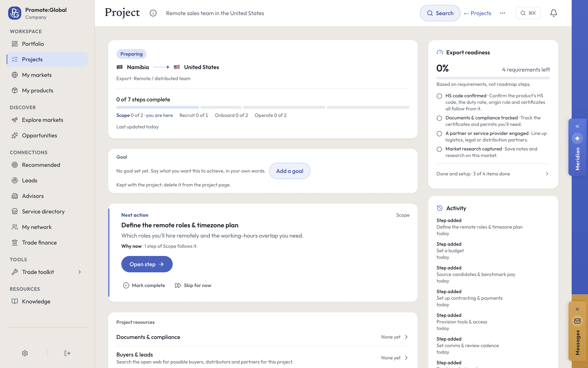Viewport: 588px width, 368px height.
Task: Click the sign out icon
Action: pos(67,353)
